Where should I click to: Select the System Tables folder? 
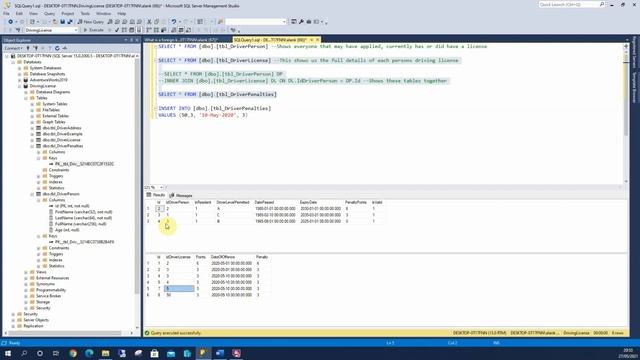(x=55, y=104)
